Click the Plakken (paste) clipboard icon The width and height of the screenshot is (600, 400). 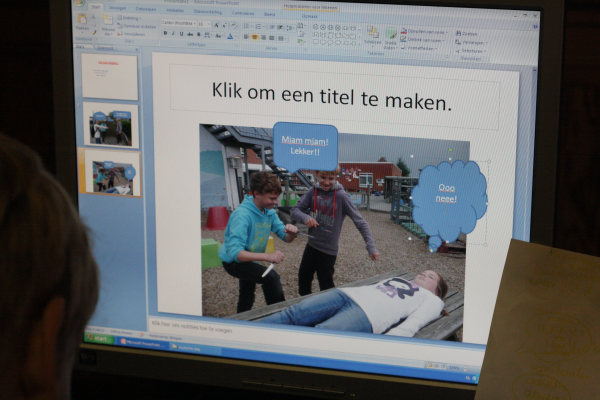82,19
